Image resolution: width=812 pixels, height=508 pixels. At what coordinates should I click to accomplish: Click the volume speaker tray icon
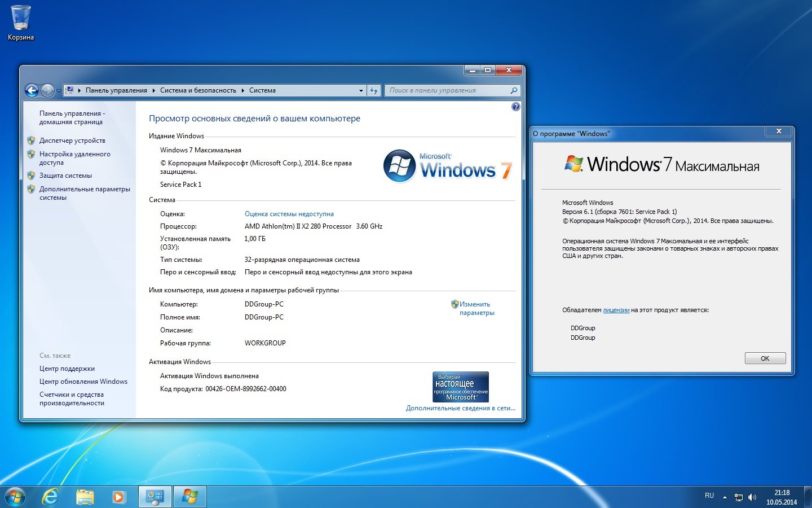(x=752, y=497)
